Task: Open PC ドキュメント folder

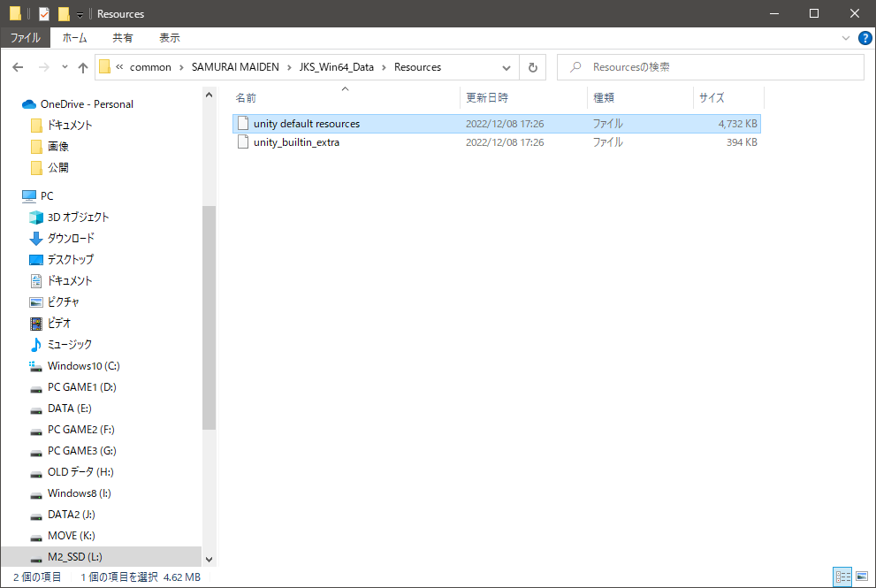Action: [69, 280]
